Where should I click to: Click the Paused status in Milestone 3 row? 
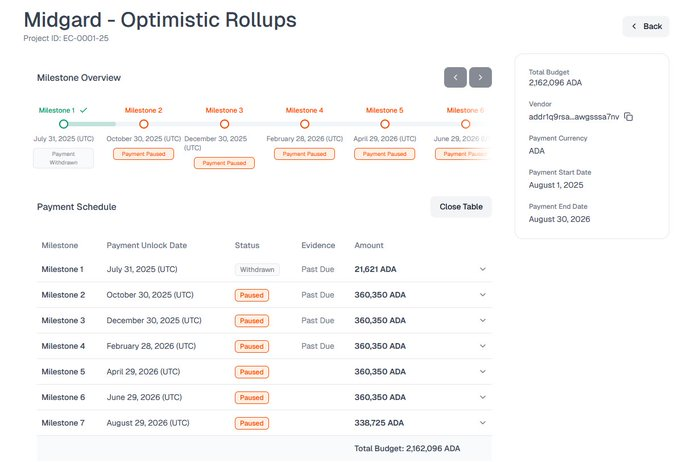click(x=252, y=321)
